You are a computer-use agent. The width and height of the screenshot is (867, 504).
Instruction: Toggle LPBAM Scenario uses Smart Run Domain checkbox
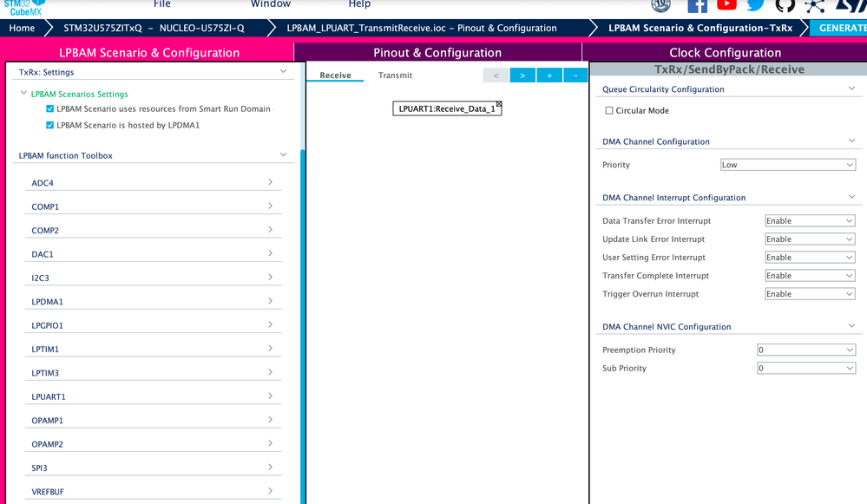coord(49,109)
